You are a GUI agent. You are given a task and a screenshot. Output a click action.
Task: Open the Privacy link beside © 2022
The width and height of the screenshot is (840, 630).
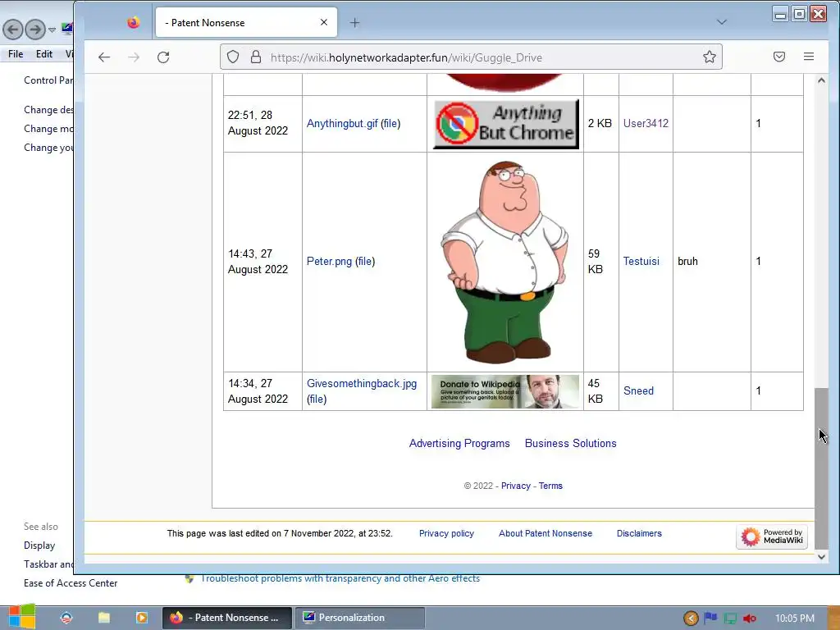515,486
